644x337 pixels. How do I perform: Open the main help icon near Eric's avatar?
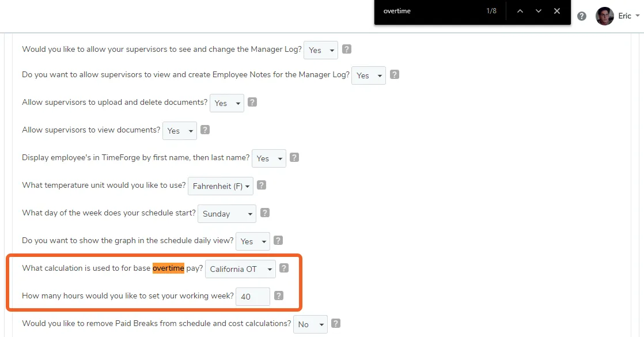coord(582,16)
